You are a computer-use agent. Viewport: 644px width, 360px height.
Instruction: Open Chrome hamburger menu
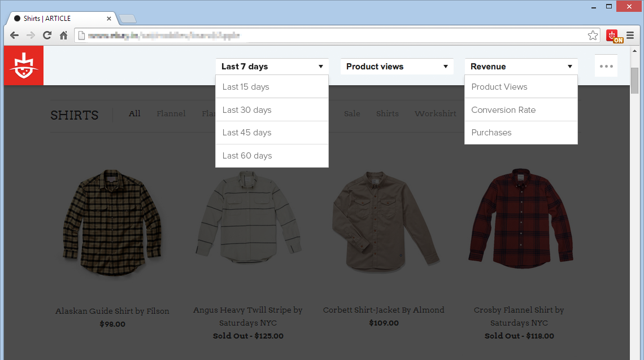point(630,35)
